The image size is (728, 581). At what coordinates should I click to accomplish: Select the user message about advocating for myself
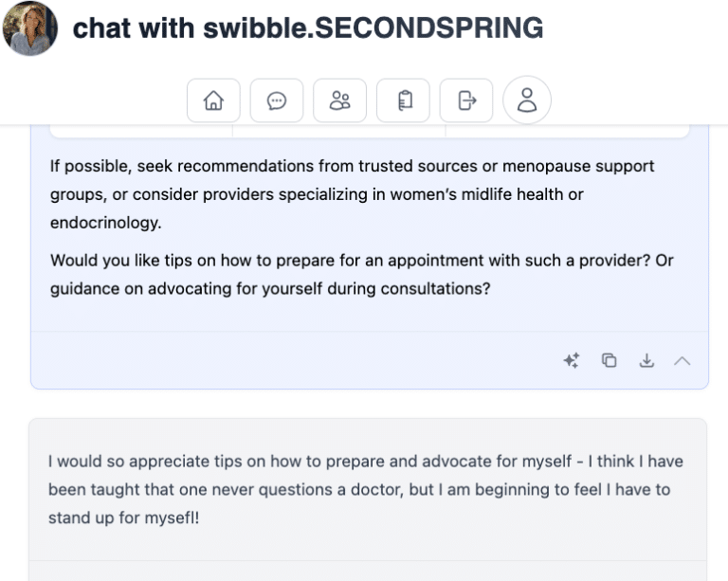pos(365,490)
